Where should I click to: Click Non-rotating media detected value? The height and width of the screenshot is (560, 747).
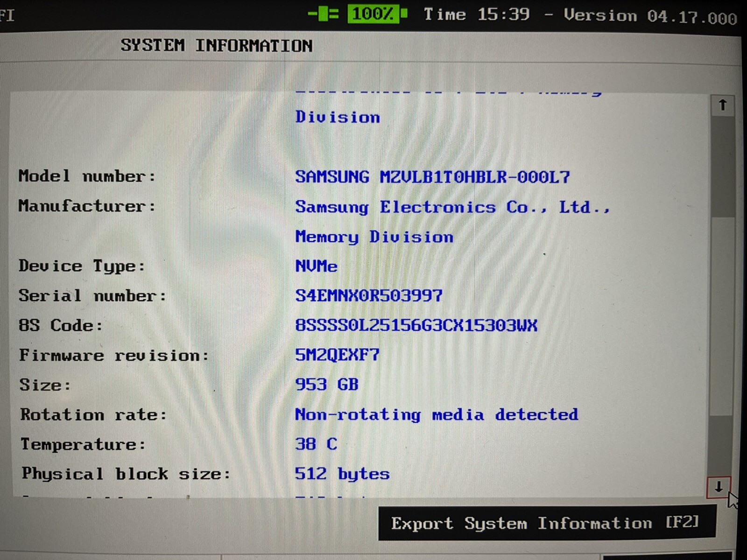point(437,414)
